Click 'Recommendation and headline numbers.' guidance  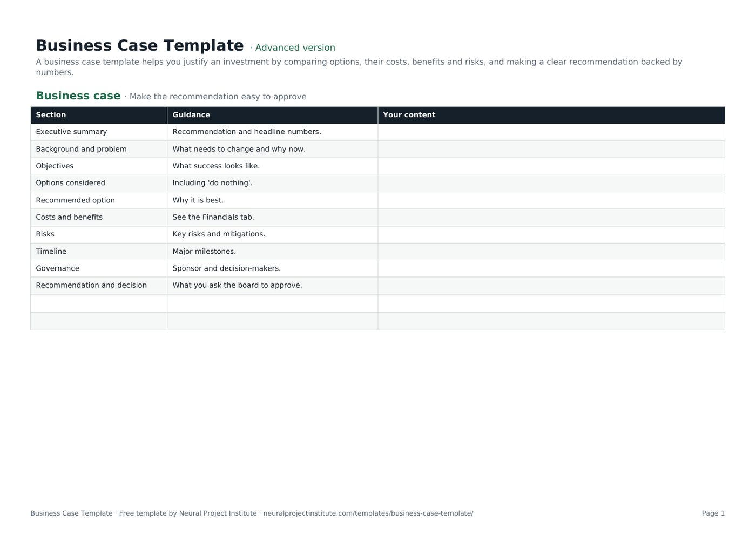(x=273, y=132)
